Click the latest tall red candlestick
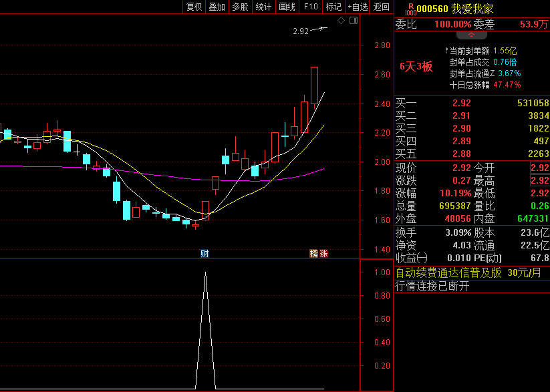The image size is (550, 392). click(314, 85)
